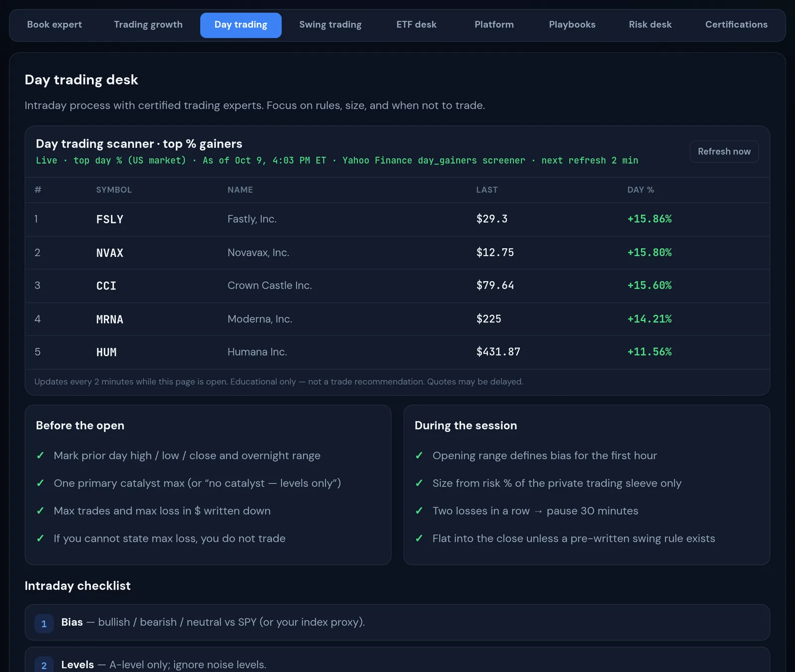
Task: Open the Risk desk tab
Action: (650, 25)
